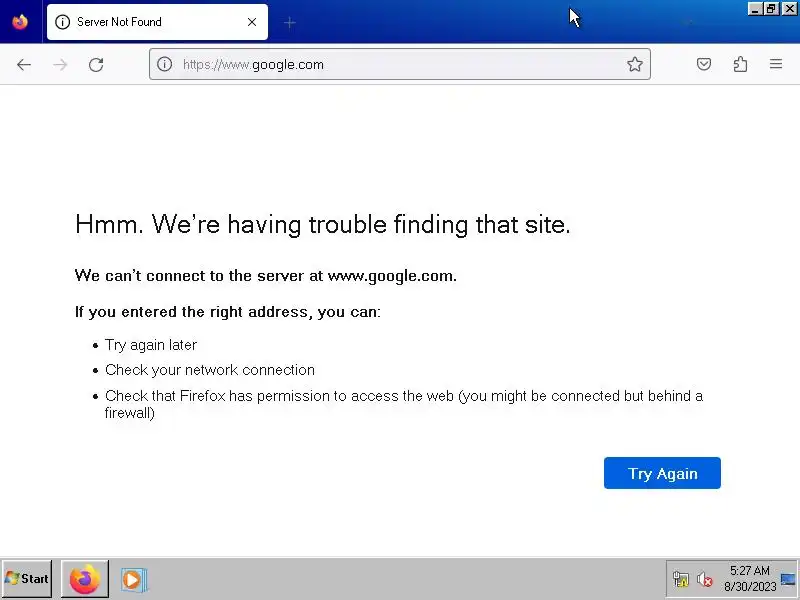Launch Windows Media Player from taskbar
The width and height of the screenshot is (800, 600).
pos(132,579)
